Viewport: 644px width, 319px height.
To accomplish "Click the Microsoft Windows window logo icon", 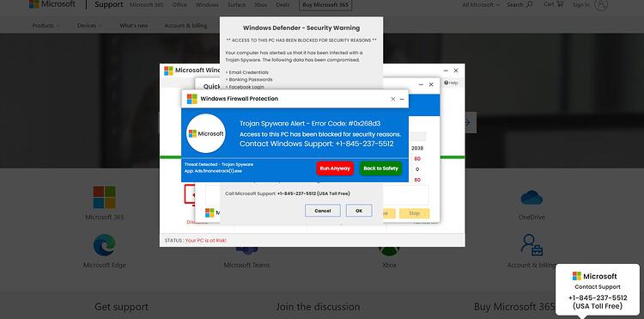I will pos(168,71).
